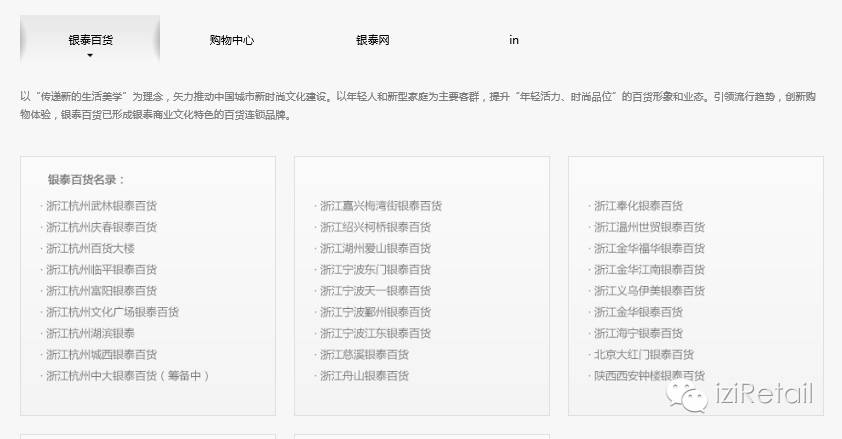Open 浙江嘉兴梅湾街银泰百货 link

[x=381, y=206]
